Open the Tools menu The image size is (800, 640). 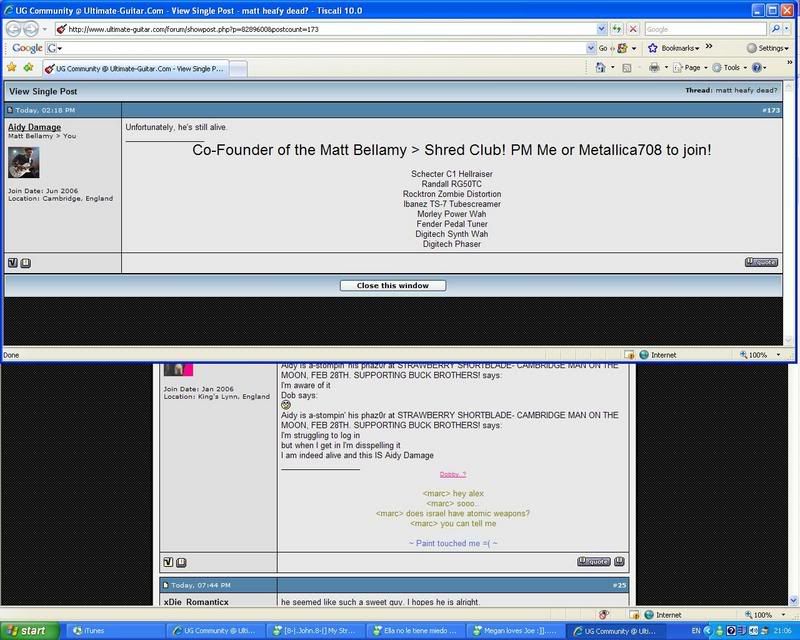pyautogui.click(x=730, y=67)
